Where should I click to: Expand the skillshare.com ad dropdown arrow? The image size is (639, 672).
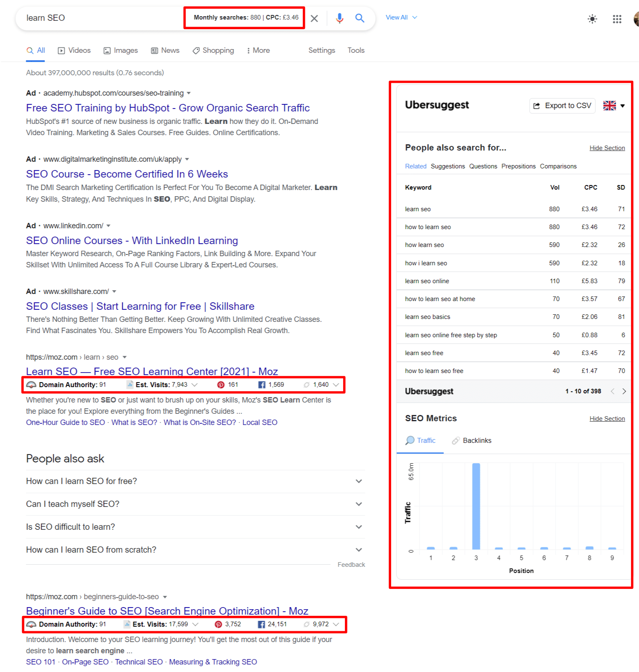(x=114, y=292)
